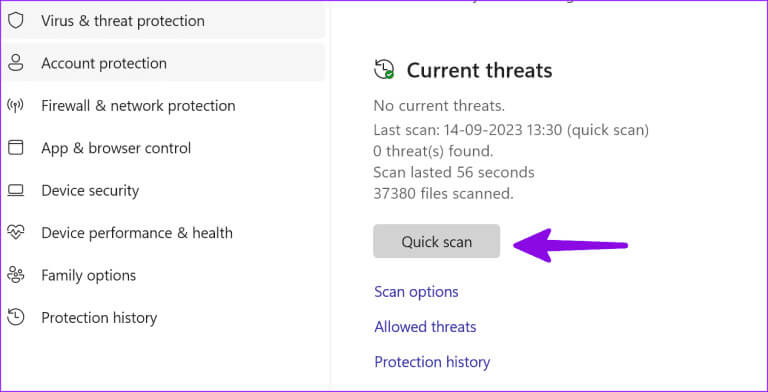The width and height of the screenshot is (768, 392).
Task: Click the laptop icon for Device security
Action: click(16, 191)
